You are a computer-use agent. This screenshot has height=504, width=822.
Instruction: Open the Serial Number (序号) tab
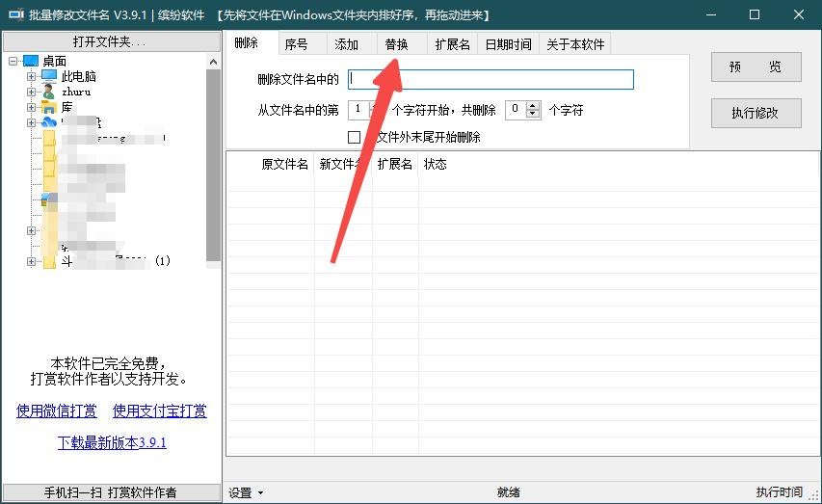click(296, 44)
